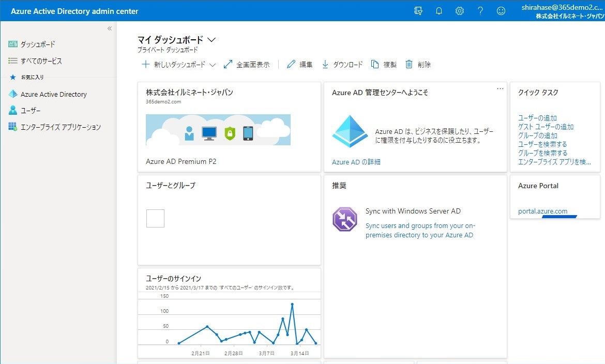Click the すべてのサービス list icon
The image size is (605, 364).
pos(13,60)
